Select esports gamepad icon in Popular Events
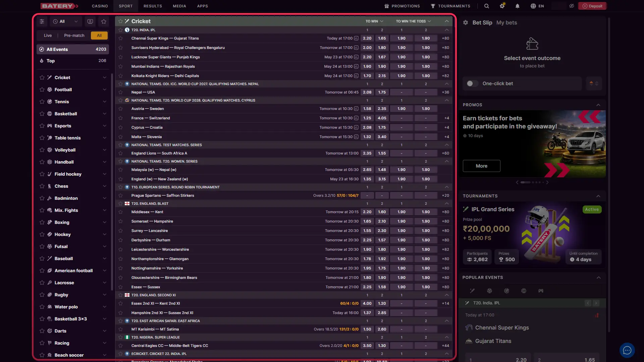644x362 pixels. 541,291
